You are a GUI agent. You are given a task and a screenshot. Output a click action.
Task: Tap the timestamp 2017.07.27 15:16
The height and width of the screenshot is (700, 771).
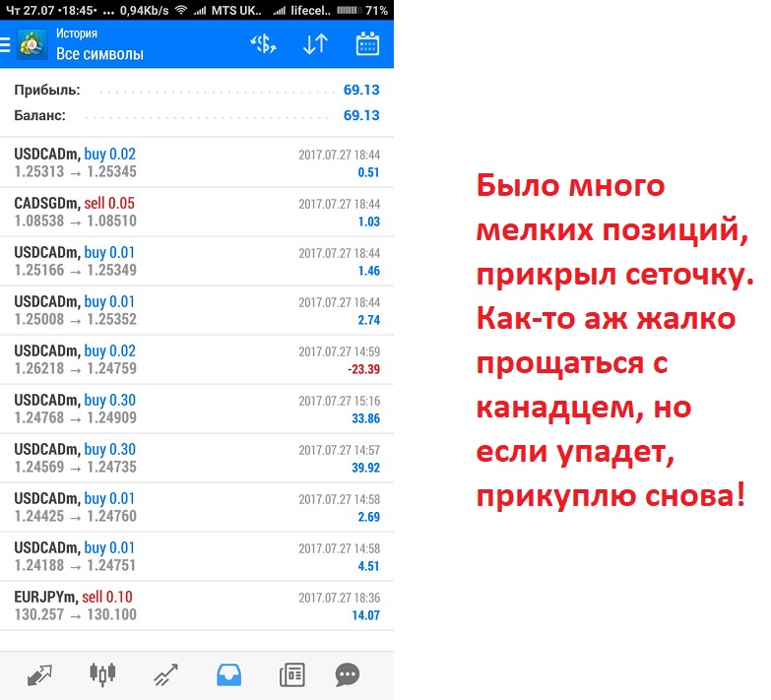pos(340,401)
